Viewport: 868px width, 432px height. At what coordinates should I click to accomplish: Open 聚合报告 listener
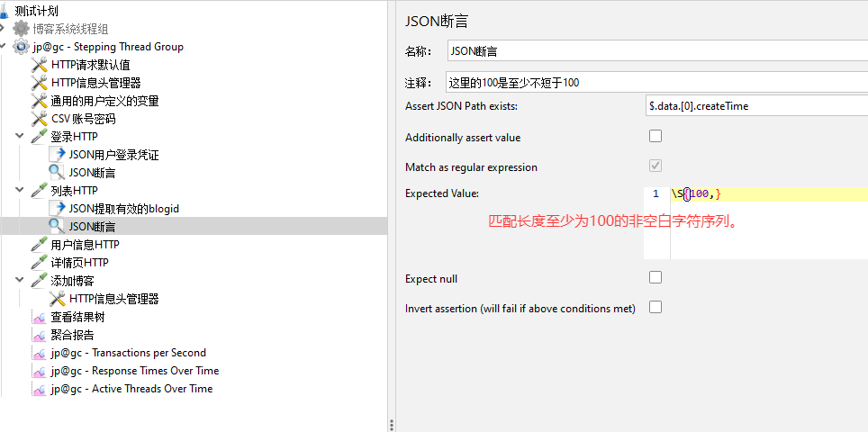73,335
